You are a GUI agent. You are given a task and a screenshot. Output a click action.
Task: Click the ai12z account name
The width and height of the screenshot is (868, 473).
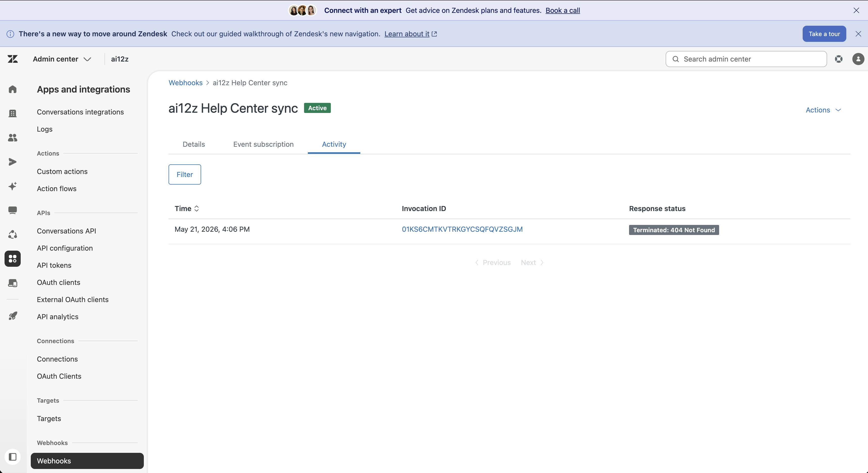tap(120, 59)
